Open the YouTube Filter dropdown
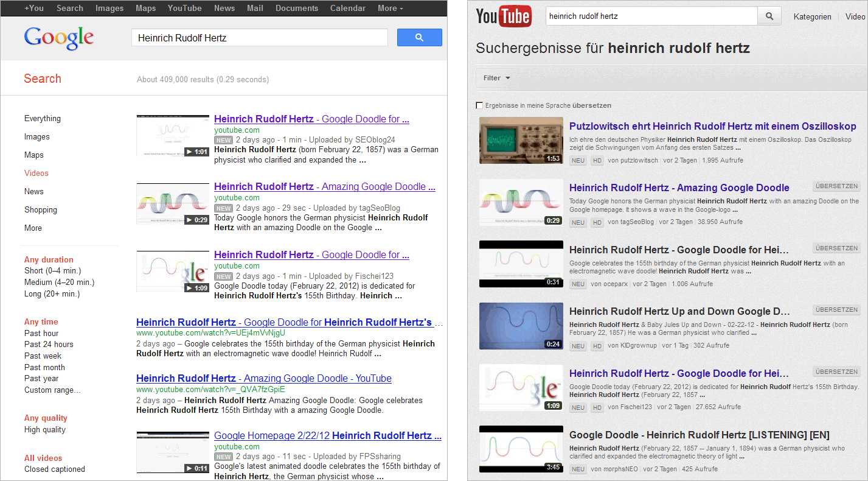 pos(497,78)
